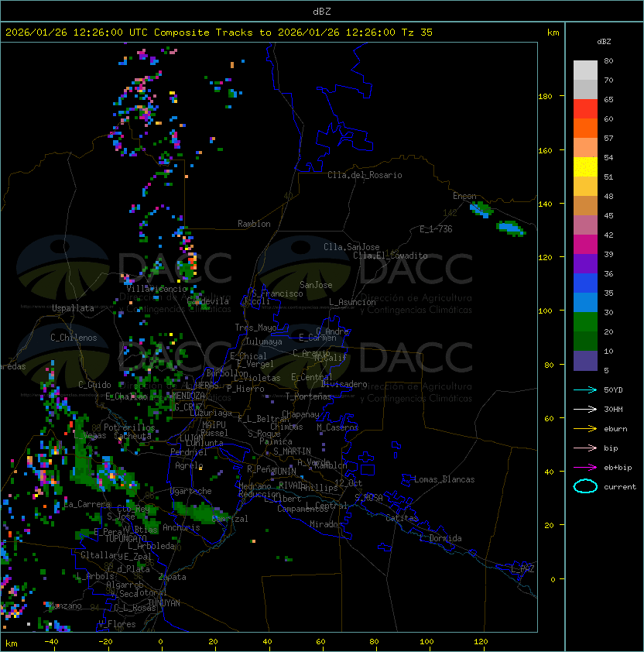Click the cyan ellipse 'current' legend icon
This screenshot has width=644, height=652.
[585, 486]
